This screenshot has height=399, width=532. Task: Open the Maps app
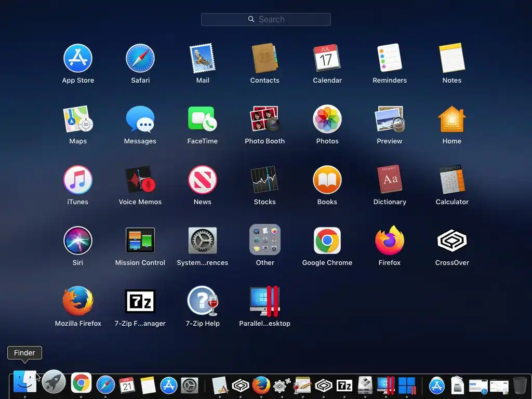click(78, 119)
